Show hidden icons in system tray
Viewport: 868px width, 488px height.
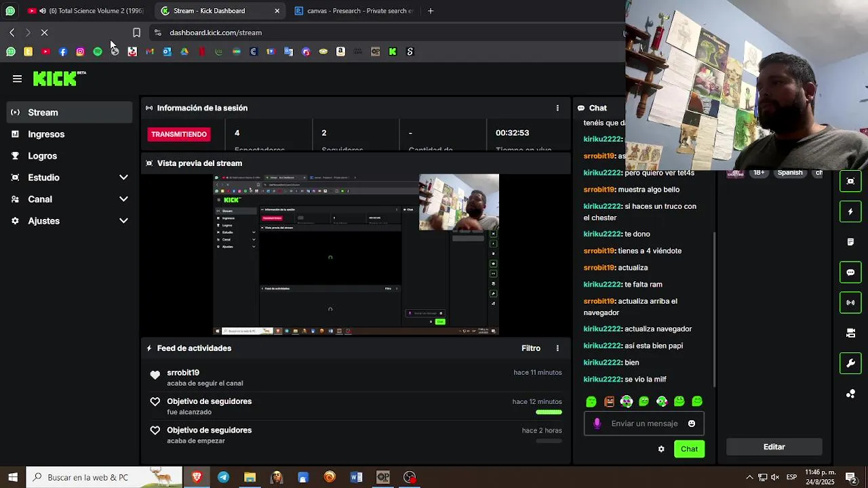[749, 477]
